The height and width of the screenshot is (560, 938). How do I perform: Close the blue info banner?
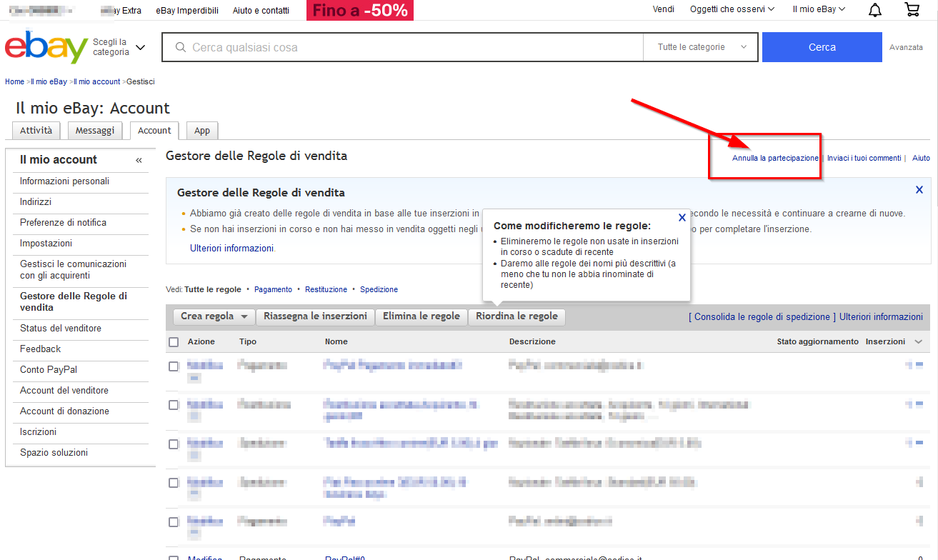pos(919,190)
